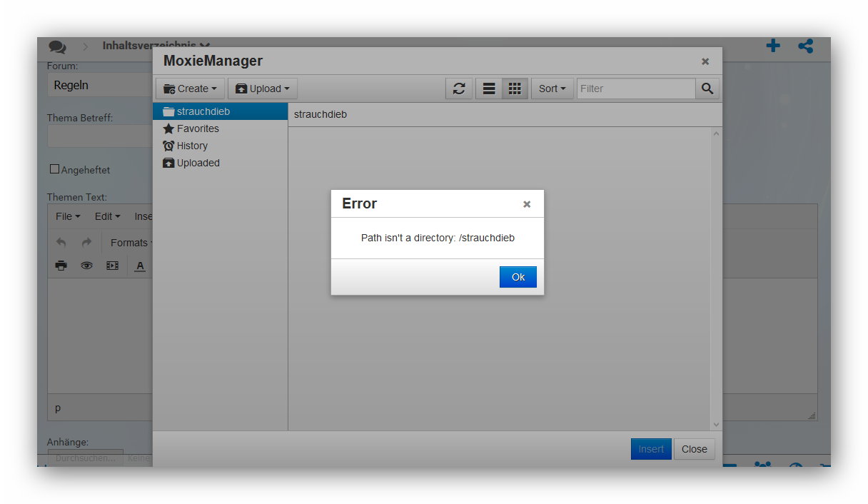Open the Upload dropdown
The image size is (868, 504).
click(x=262, y=89)
